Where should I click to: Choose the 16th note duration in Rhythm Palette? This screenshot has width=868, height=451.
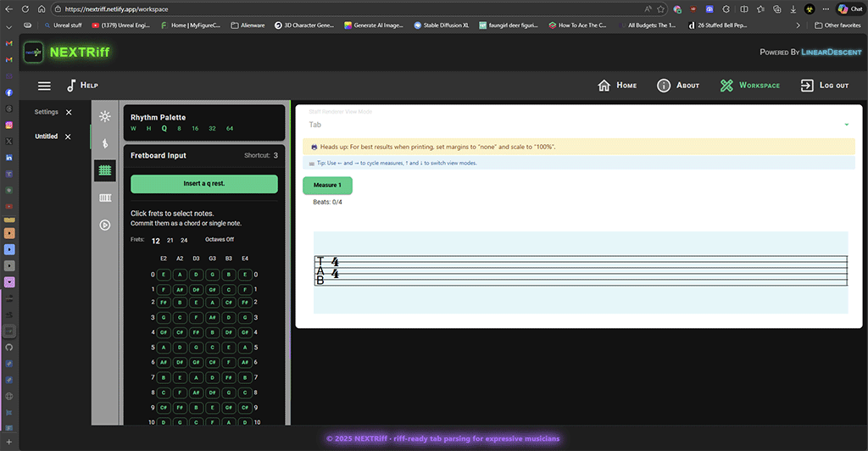[x=195, y=129]
